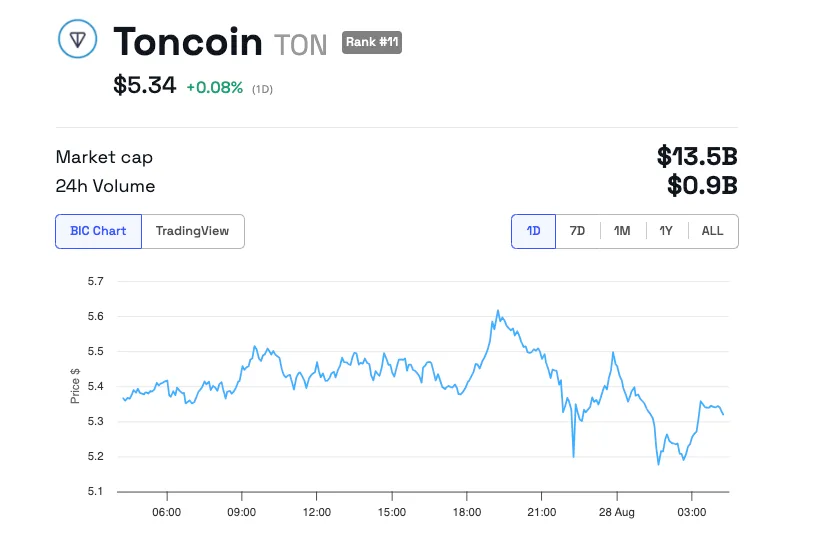Select the 7D time range
The image size is (816, 547).
[577, 231]
